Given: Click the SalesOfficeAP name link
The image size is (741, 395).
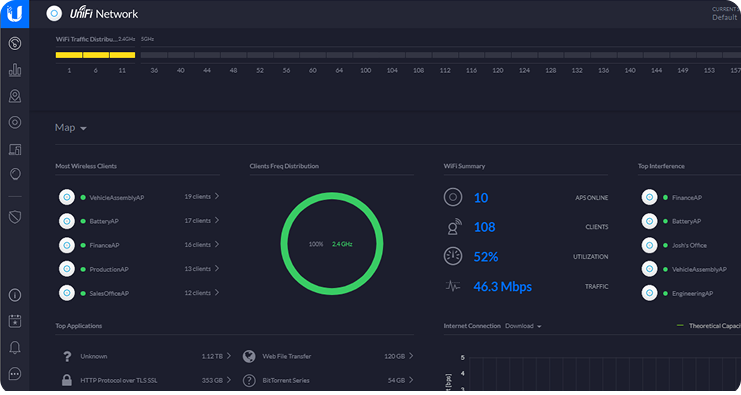Looking at the screenshot, I should 109,293.
